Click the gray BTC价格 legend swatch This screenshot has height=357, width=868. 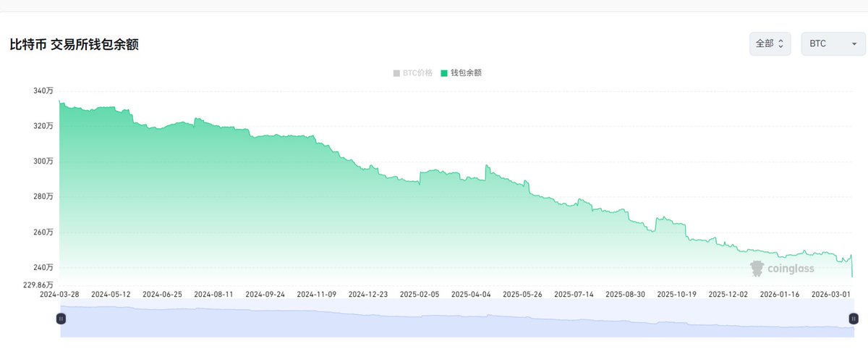coord(396,73)
